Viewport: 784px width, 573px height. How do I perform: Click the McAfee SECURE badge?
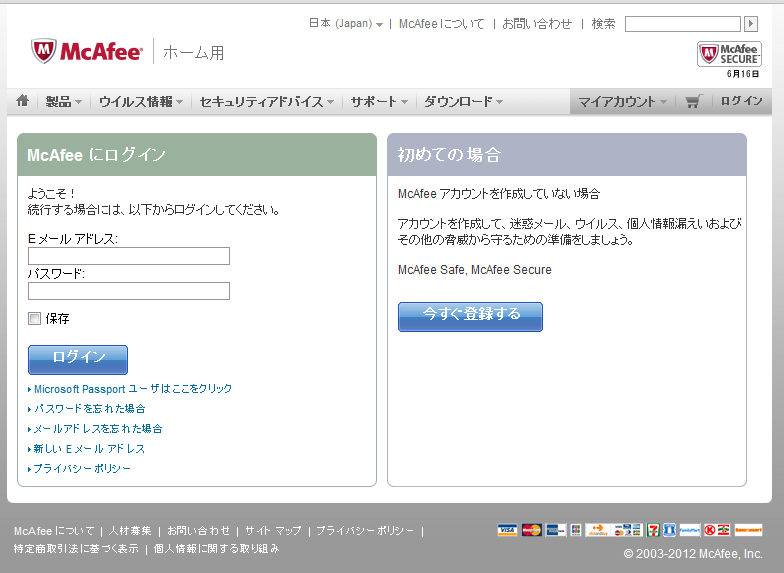pyautogui.click(x=729, y=54)
